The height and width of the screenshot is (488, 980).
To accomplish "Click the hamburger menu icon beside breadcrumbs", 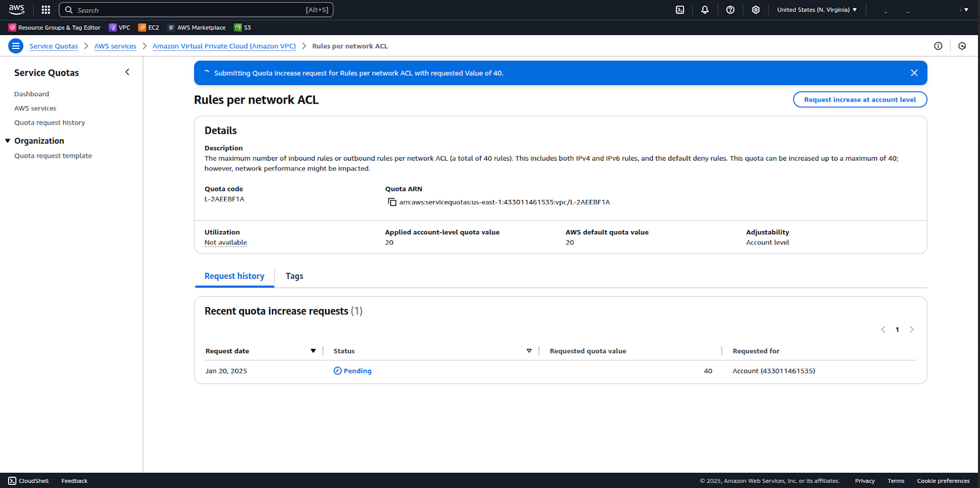I will (16, 46).
